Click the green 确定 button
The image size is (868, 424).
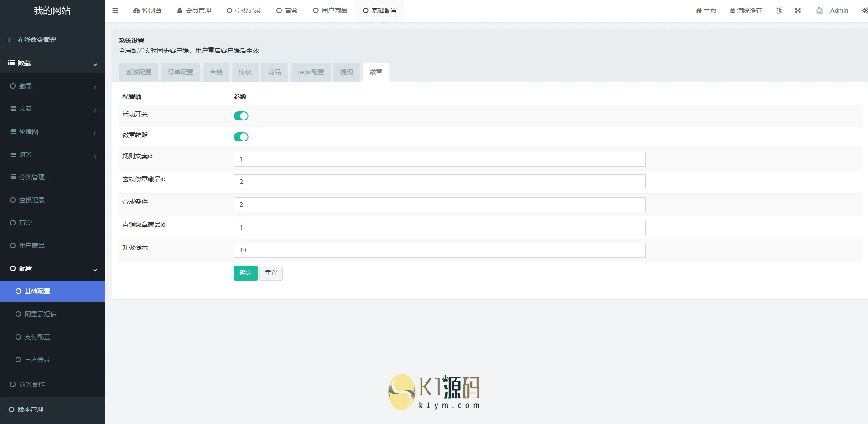pos(246,273)
